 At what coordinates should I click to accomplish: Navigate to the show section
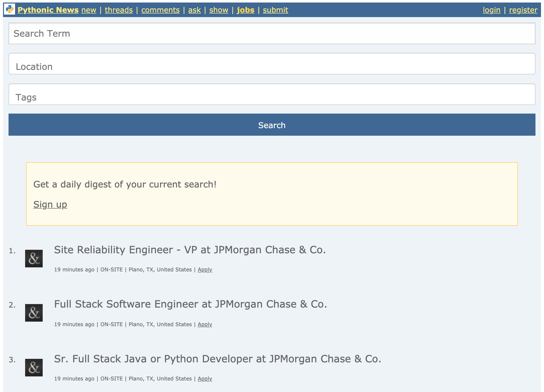(219, 10)
